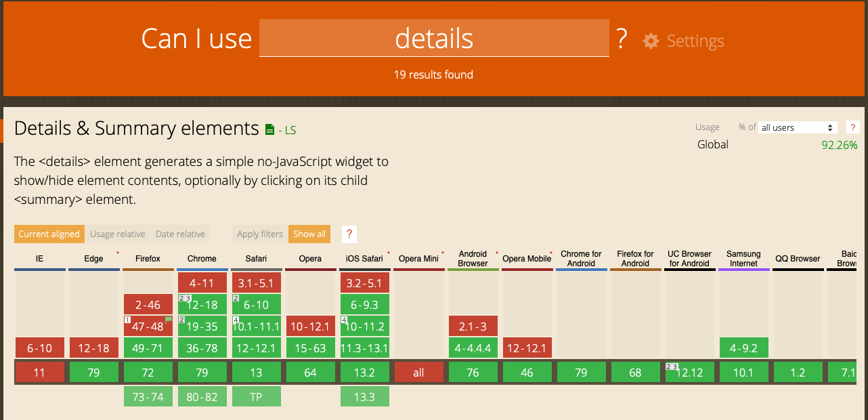Click the UC Browser for Android header
The width and height of the screenshot is (868, 420).
pos(690,259)
